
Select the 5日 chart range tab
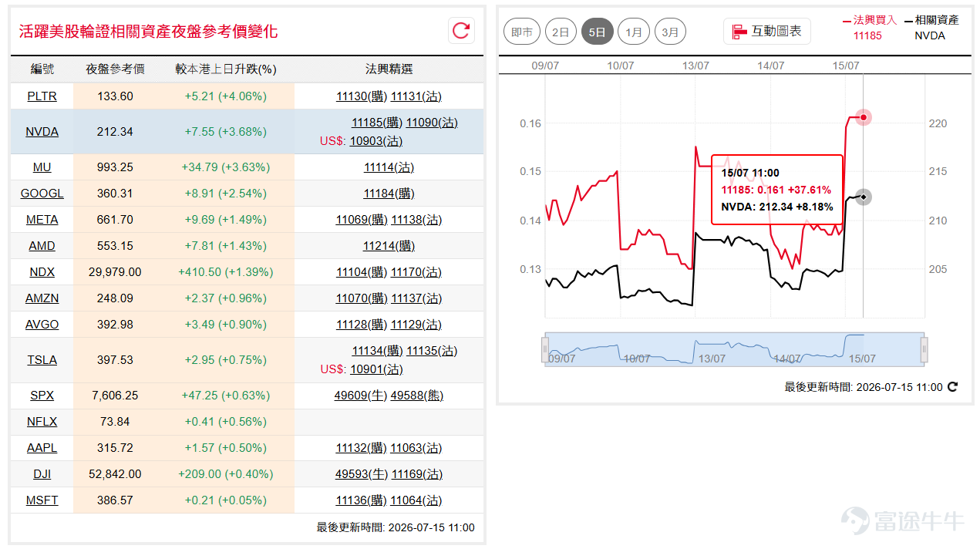coord(598,32)
